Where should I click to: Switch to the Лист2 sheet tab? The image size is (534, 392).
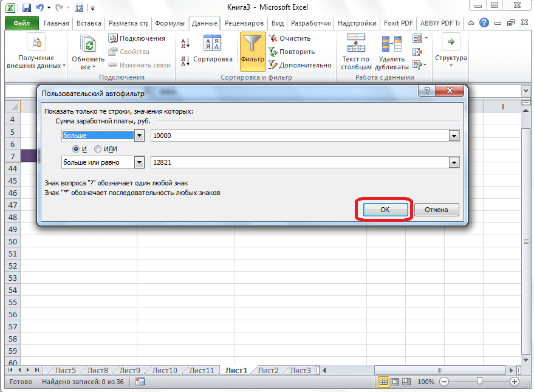coord(269,370)
